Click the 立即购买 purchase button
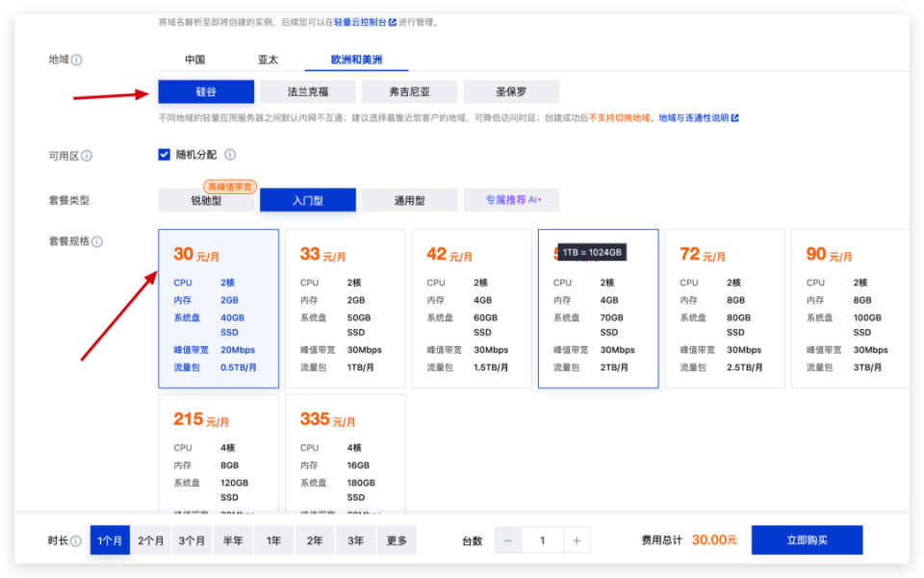The image size is (924, 578). (x=808, y=540)
